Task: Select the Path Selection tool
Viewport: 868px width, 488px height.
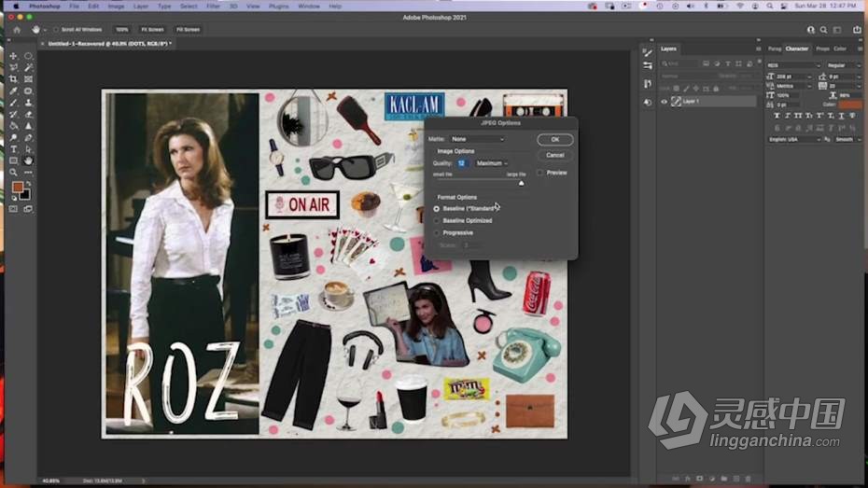Action: (x=28, y=149)
